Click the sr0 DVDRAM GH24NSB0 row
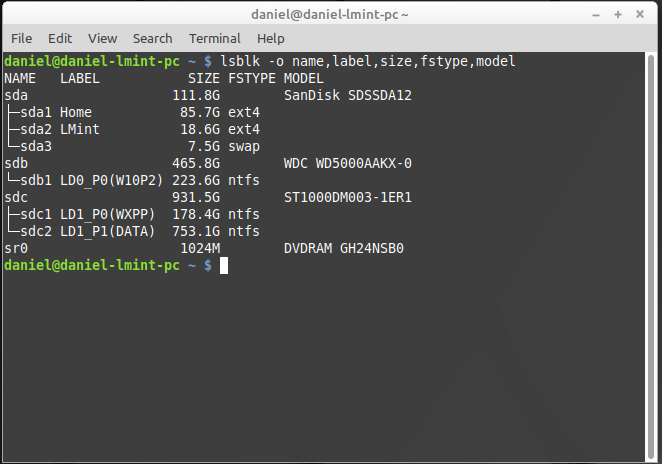 tap(204, 248)
